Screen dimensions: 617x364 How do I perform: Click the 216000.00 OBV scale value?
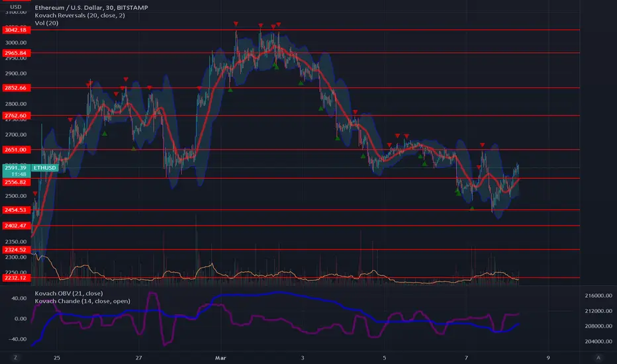click(x=598, y=296)
